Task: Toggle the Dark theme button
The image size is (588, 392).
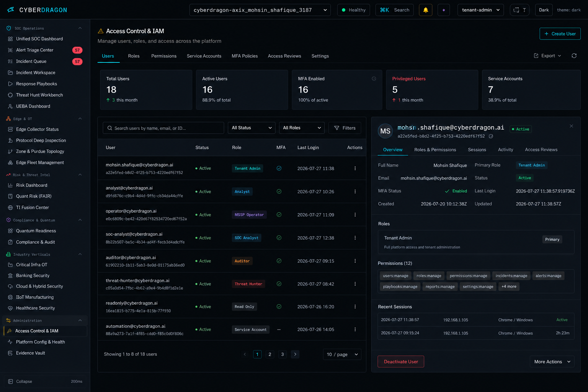Action: (544, 10)
